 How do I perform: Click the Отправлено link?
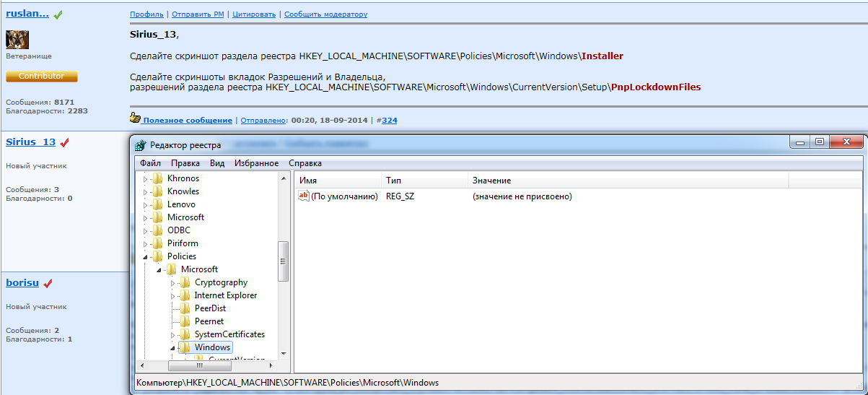point(265,121)
